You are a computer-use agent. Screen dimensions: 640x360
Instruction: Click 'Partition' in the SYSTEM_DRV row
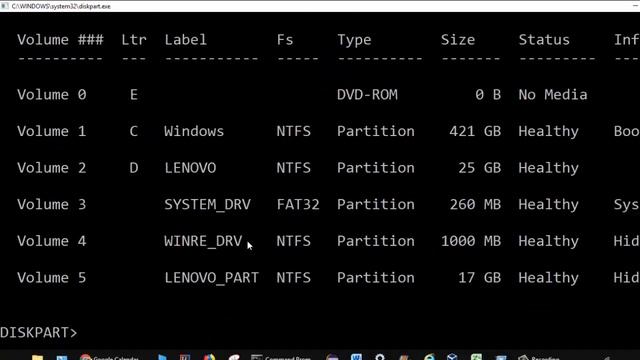[376, 204]
